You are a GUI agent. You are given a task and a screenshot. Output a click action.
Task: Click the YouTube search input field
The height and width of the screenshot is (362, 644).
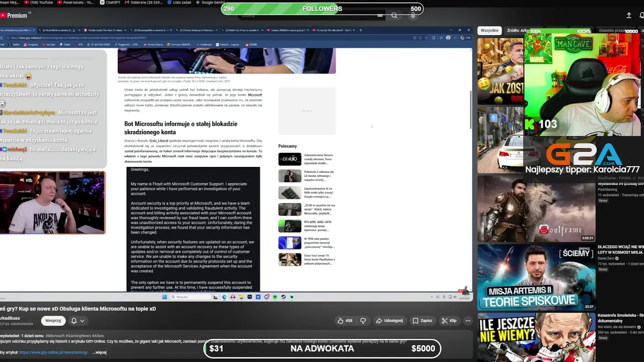point(312,16)
